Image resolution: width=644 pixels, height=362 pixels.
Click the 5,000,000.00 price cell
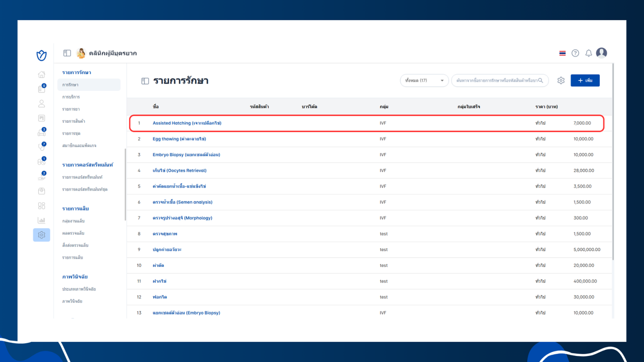587,250
